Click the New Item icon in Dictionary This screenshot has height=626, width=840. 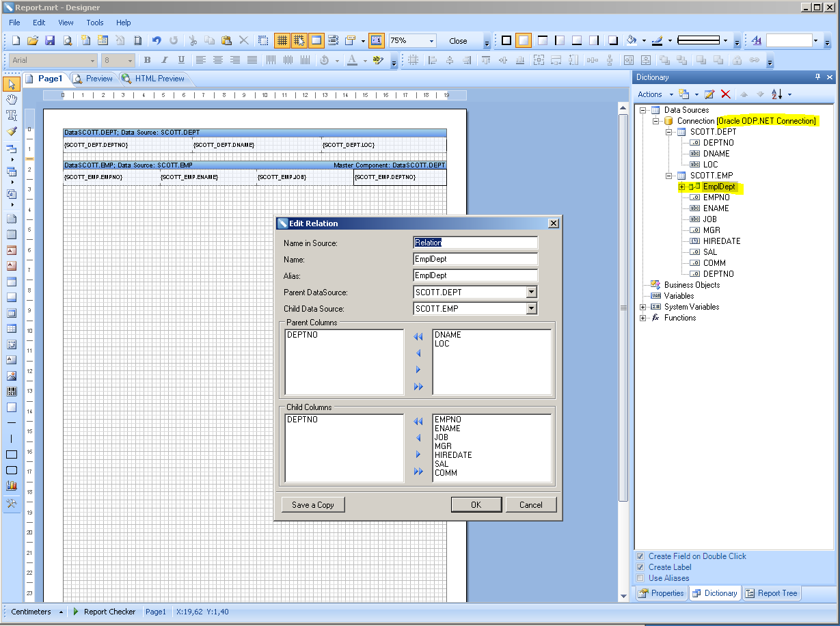tap(686, 94)
